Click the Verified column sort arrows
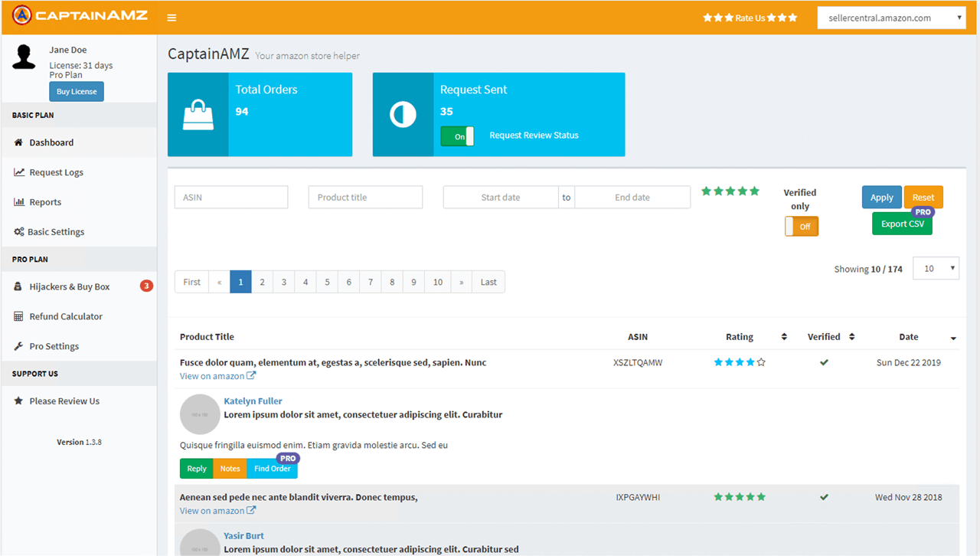Screen dimensions: 980x556 point(851,337)
